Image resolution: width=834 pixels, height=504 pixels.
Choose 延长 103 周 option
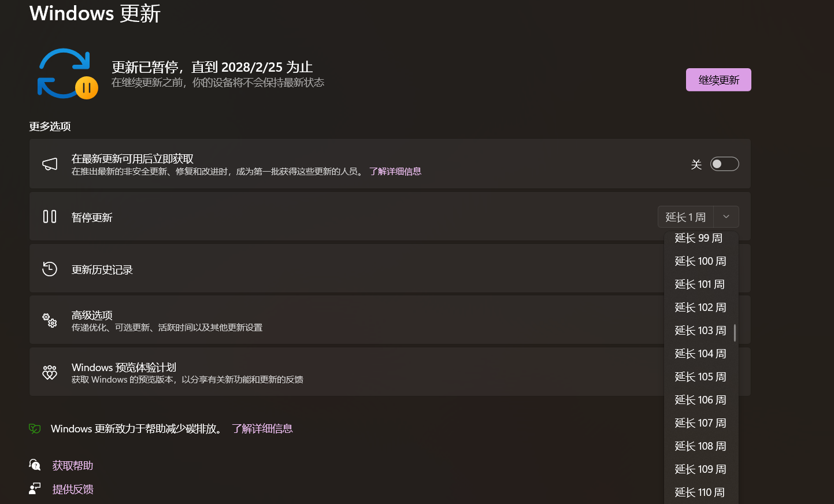(701, 331)
